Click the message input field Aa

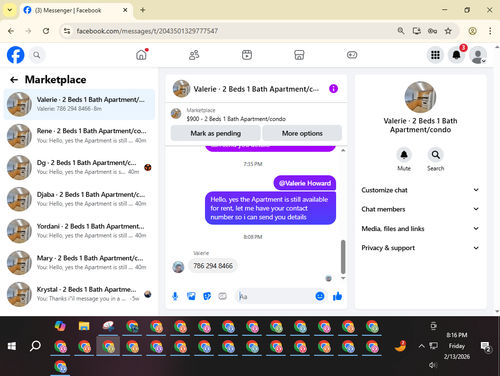275,296
